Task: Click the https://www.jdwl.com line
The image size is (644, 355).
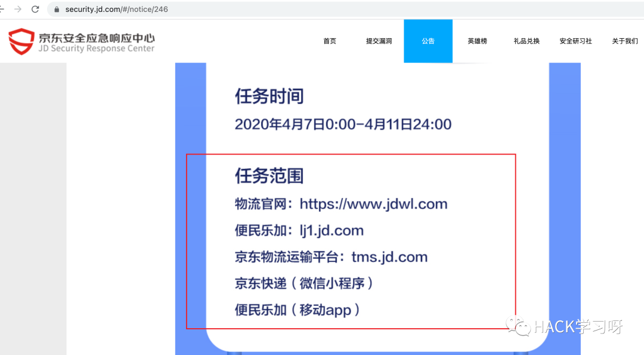Action: [x=341, y=204]
